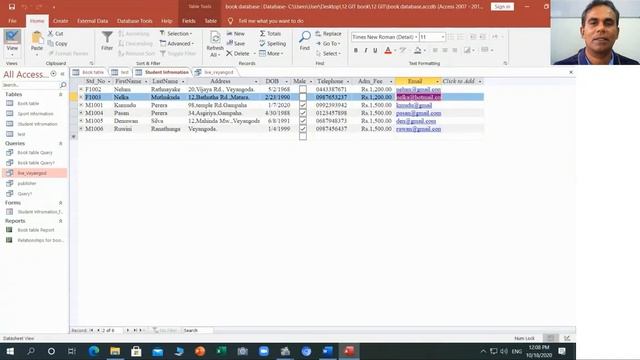Image resolution: width=640 pixels, height=360 pixels.
Task: Open Microsoft Edge from taskbar
Action: [94, 351]
